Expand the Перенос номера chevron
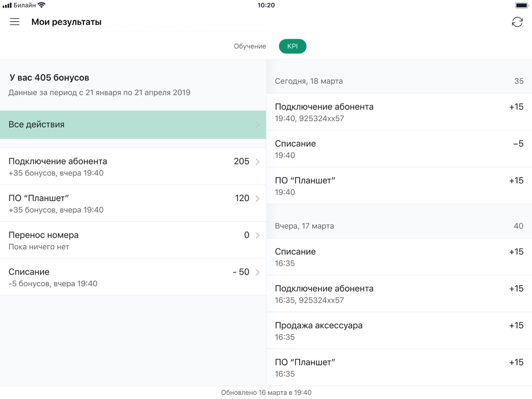 point(257,235)
